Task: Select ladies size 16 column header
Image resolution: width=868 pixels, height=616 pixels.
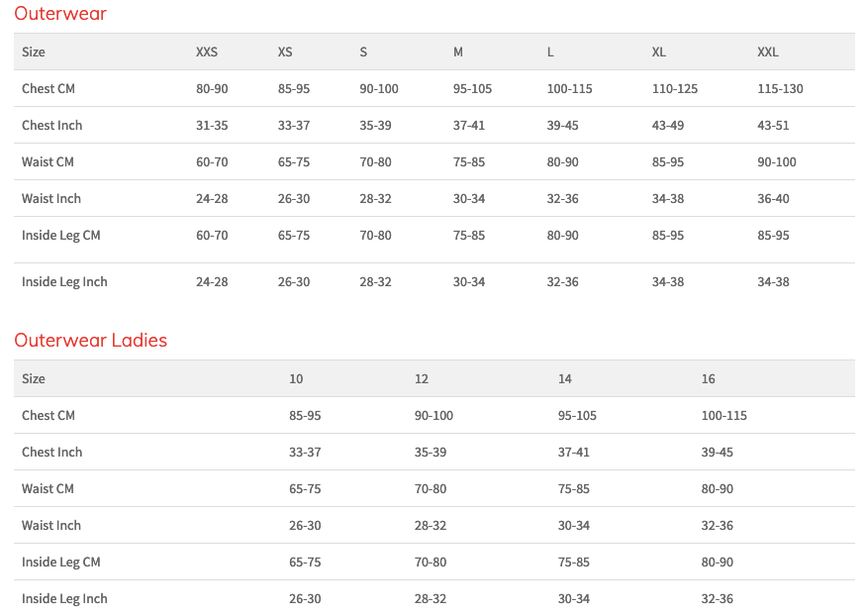Action: 708,379
